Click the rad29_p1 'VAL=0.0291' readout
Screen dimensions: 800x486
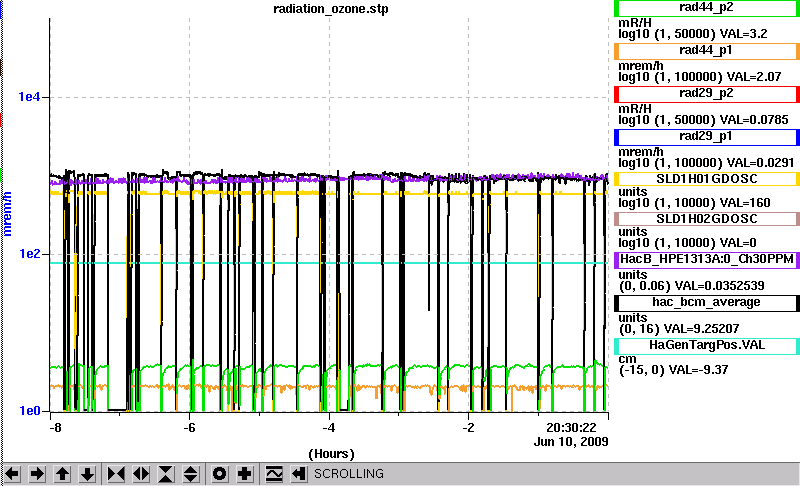pyautogui.click(x=760, y=163)
